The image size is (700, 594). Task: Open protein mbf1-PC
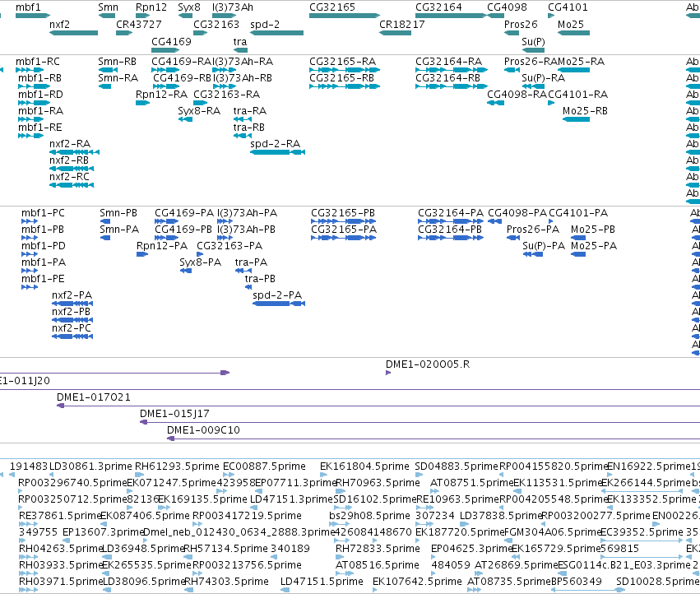point(43,213)
